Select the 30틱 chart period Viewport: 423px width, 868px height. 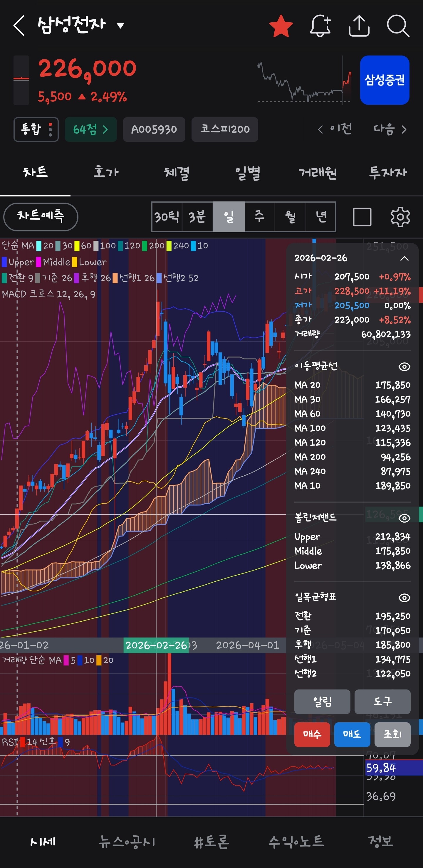(x=167, y=217)
